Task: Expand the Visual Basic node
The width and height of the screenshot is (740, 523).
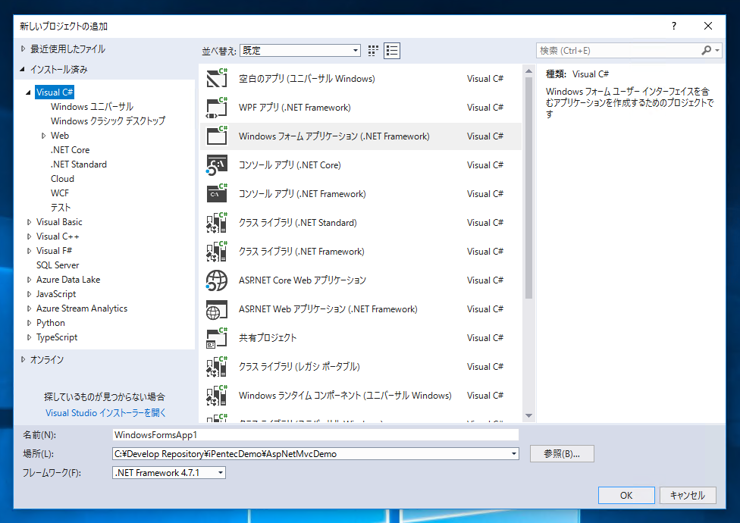Action: click(x=29, y=222)
